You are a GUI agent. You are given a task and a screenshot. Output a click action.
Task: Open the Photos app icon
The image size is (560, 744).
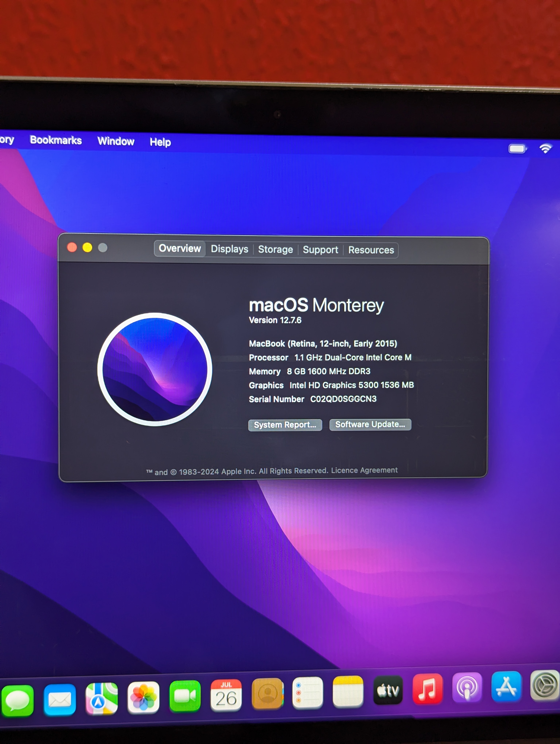[143, 697]
